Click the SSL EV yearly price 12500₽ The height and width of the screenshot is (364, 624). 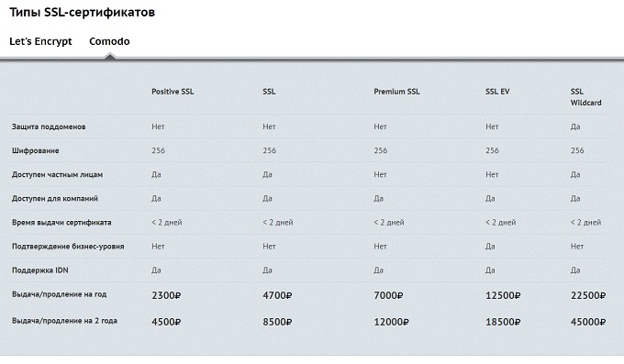point(503,295)
